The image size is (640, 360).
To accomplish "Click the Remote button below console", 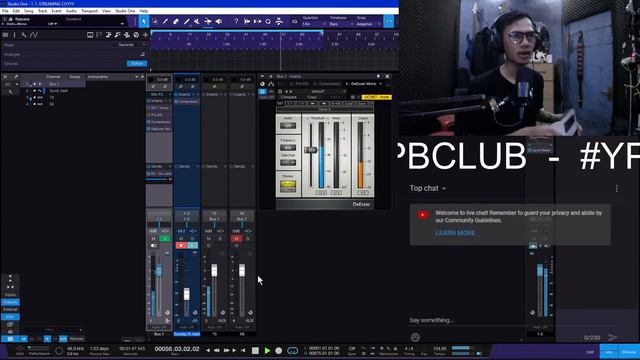I will (x=76, y=339).
